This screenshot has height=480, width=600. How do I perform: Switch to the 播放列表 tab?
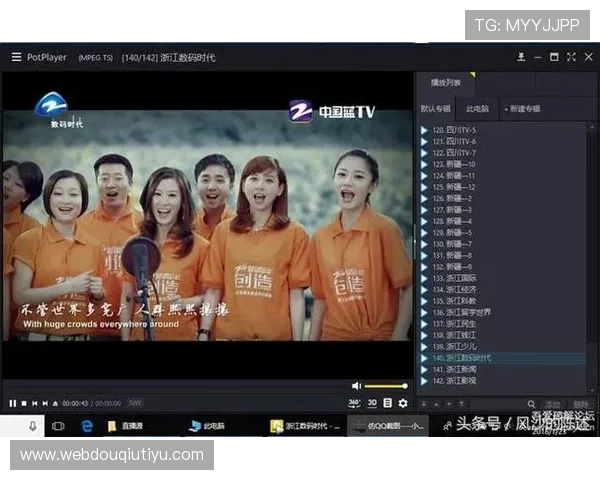click(x=445, y=83)
